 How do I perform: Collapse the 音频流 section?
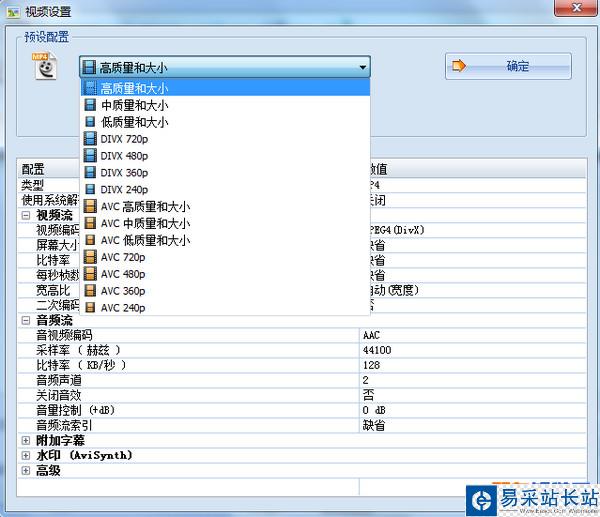pyautogui.click(x=26, y=320)
